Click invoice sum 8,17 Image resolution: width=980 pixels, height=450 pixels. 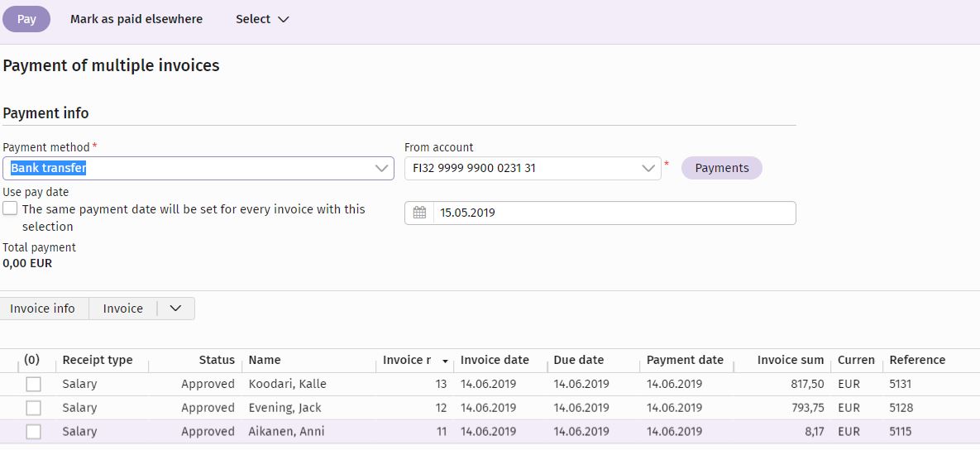tap(813, 431)
